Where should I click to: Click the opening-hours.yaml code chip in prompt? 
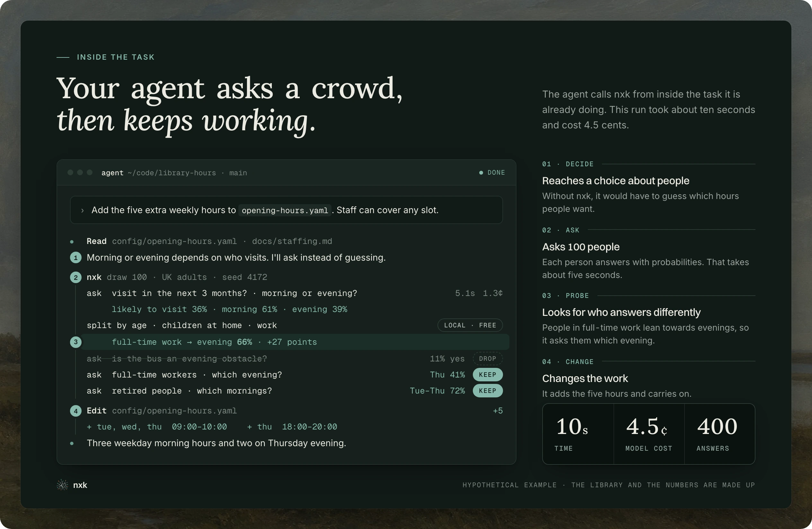pos(285,210)
